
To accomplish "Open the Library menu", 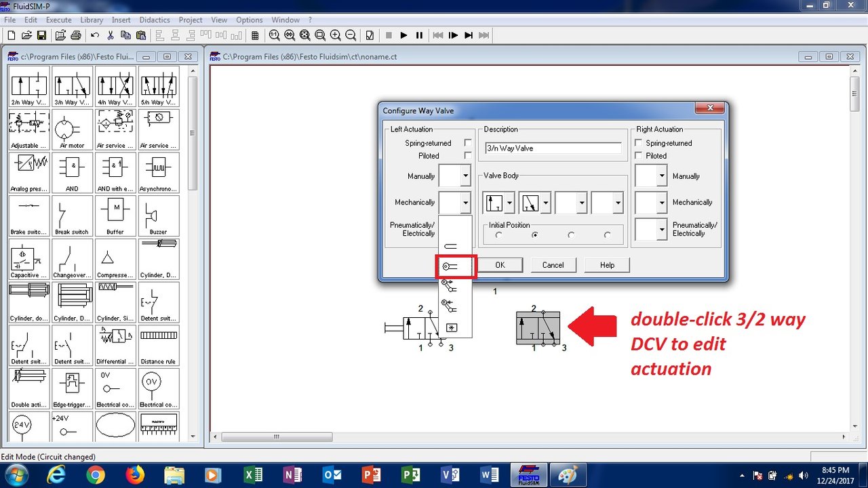I will click(92, 20).
